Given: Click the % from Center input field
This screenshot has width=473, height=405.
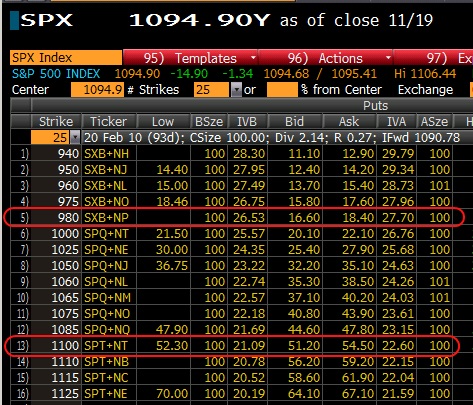Looking at the screenshot, I should click(x=282, y=90).
